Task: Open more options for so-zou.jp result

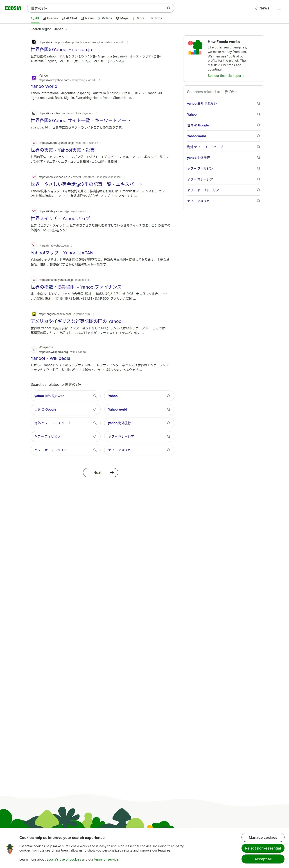Action: click(127, 42)
